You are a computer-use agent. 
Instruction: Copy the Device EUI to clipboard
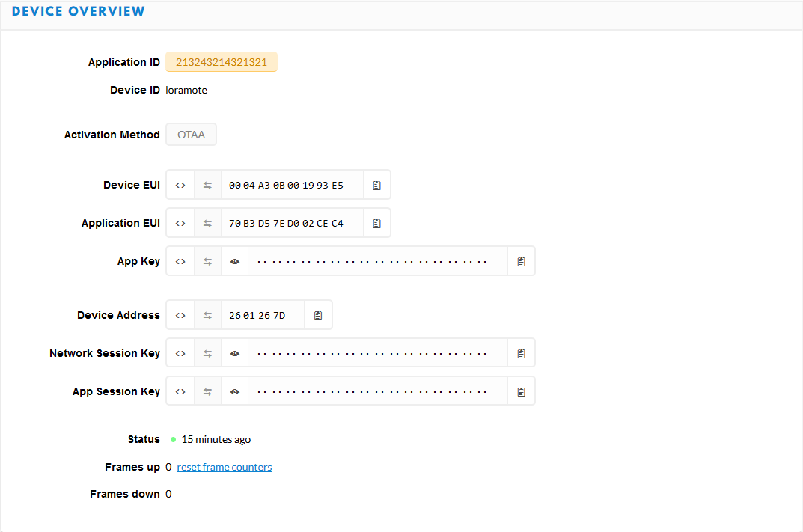coord(377,185)
